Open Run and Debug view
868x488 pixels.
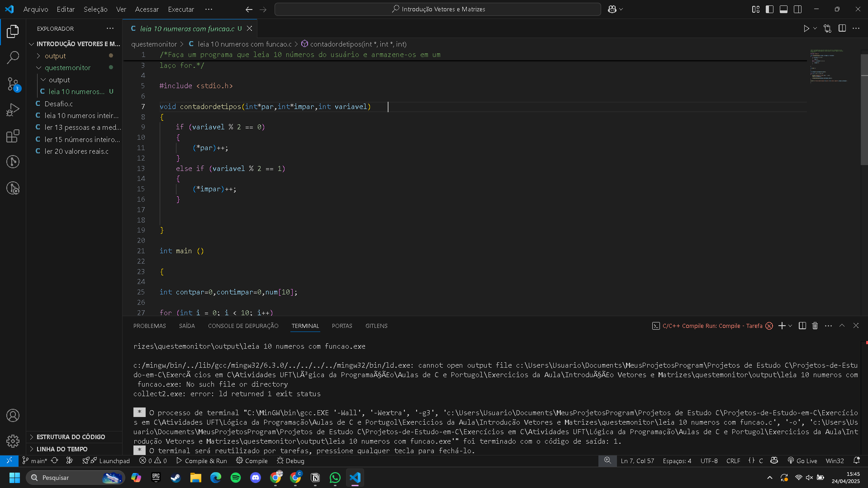tap(13, 110)
